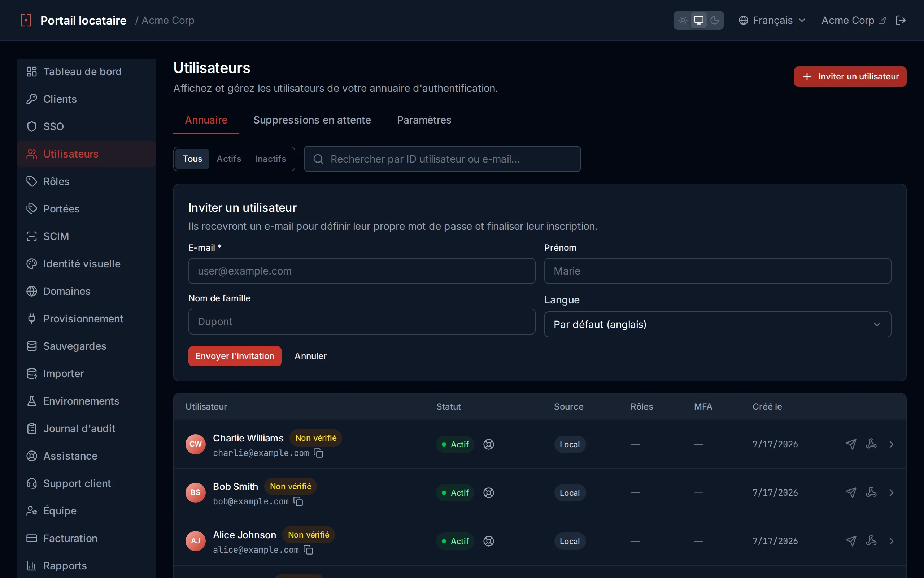Viewport: 924px width, 578px height.
Task: Click webhook icon in Bob Smith row
Action: (871, 492)
